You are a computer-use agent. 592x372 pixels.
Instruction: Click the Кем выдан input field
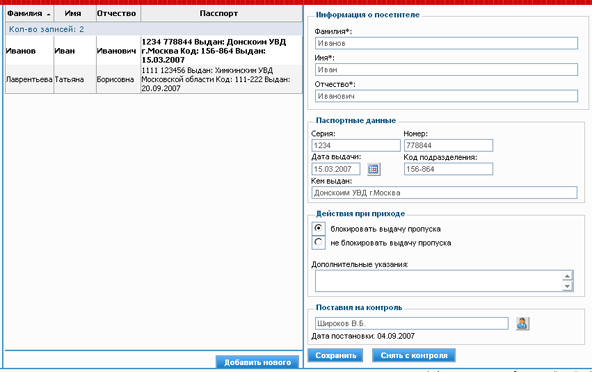(444, 193)
